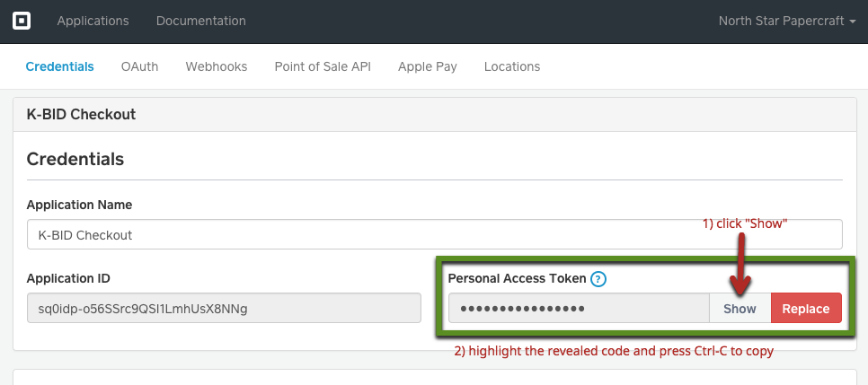Open the Applications menu item

[x=93, y=21]
